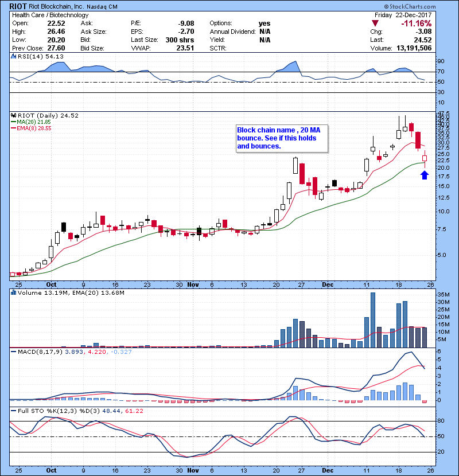Click the 90 level on RSI scale
The height and width of the screenshot is (476, 459).
pos(441,61)
